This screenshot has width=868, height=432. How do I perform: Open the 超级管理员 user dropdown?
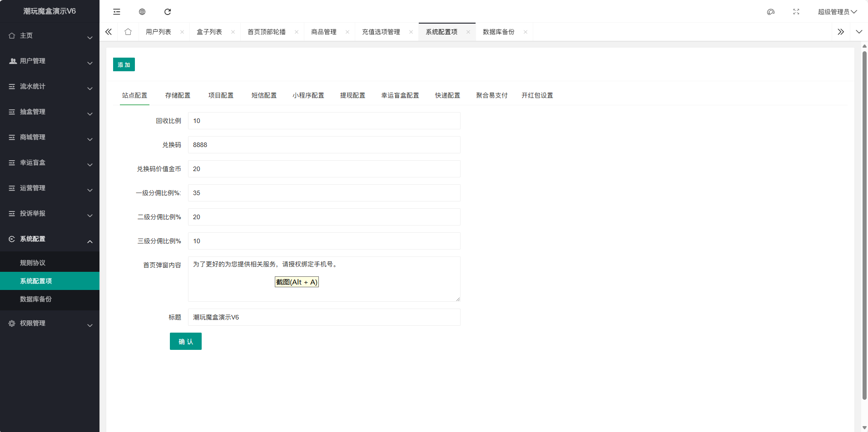point(837,12)
